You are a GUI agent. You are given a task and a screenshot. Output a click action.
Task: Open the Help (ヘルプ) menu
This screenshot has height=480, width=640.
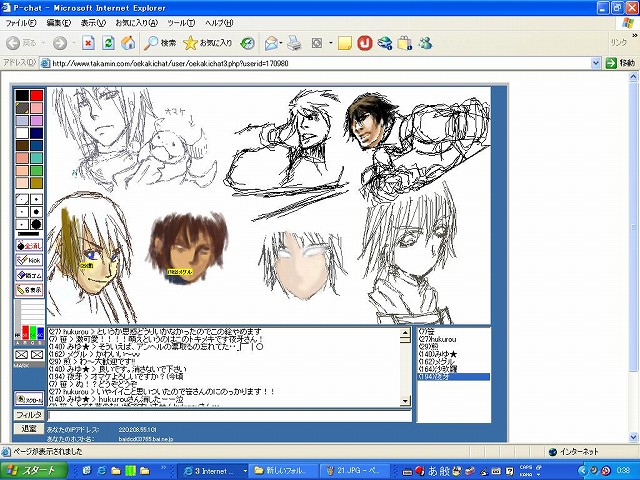coord(219,23)
